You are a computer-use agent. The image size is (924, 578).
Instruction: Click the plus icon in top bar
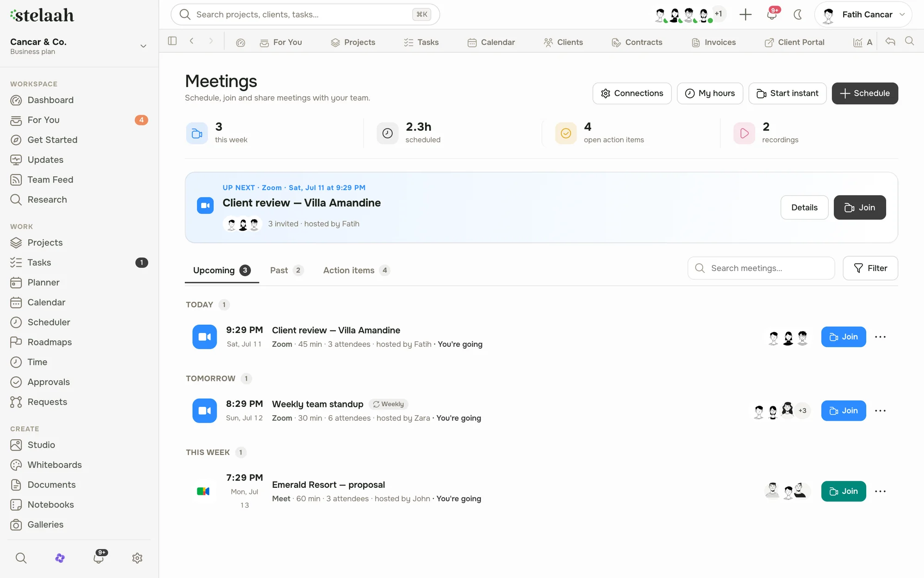coord(745,14)
